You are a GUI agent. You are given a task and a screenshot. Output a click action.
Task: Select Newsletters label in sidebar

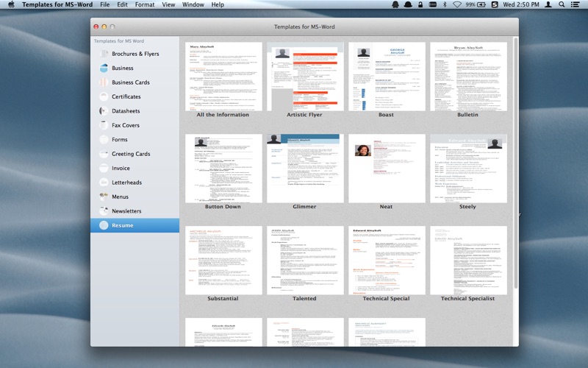(x=126, y=210)
